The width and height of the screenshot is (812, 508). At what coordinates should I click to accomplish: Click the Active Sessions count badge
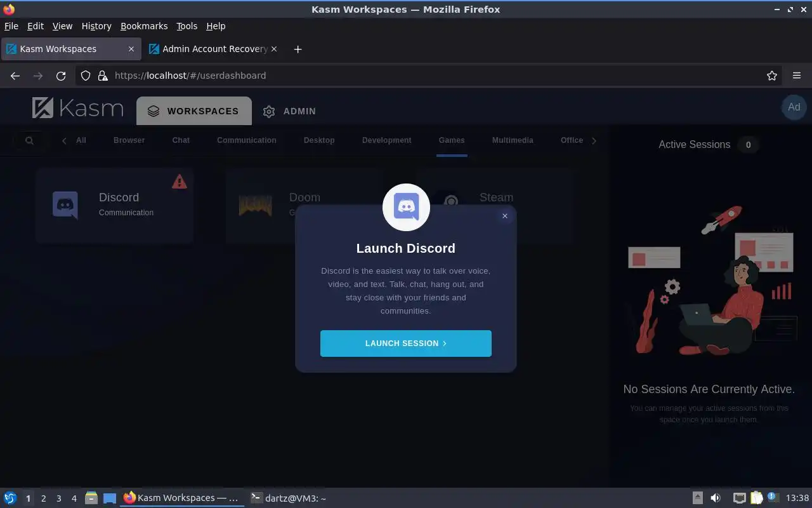(x=748, y=145)
